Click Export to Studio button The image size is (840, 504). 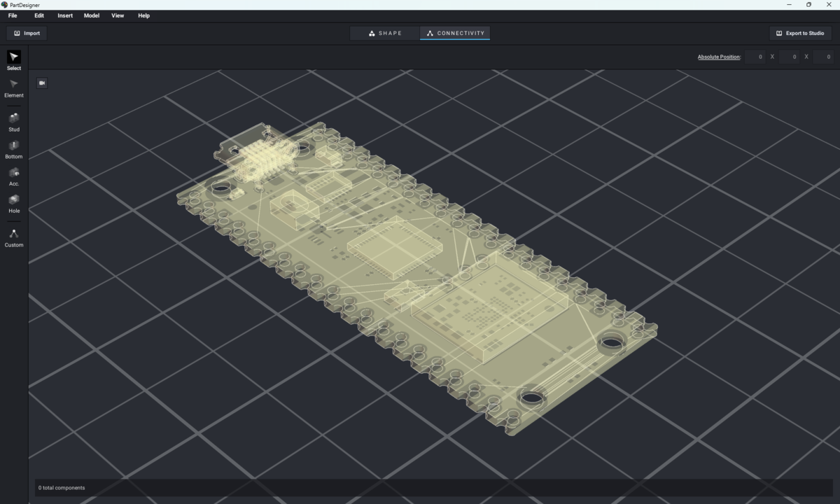800,33
